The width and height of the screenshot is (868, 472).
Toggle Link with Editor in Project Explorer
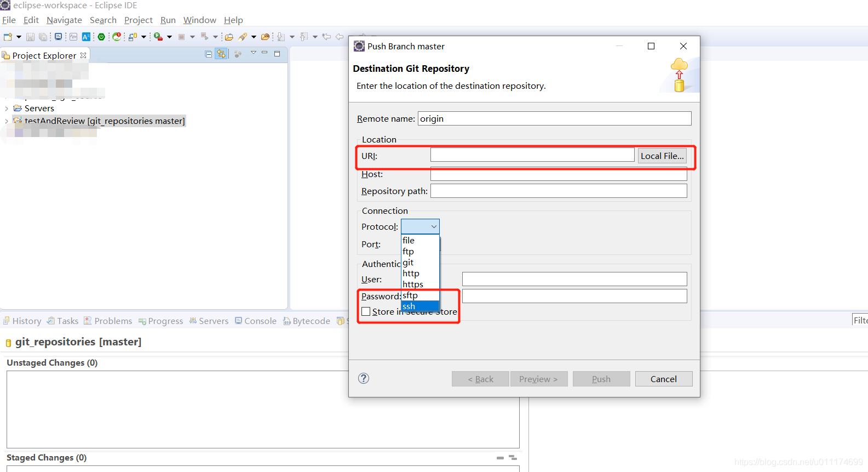(221, 54)
